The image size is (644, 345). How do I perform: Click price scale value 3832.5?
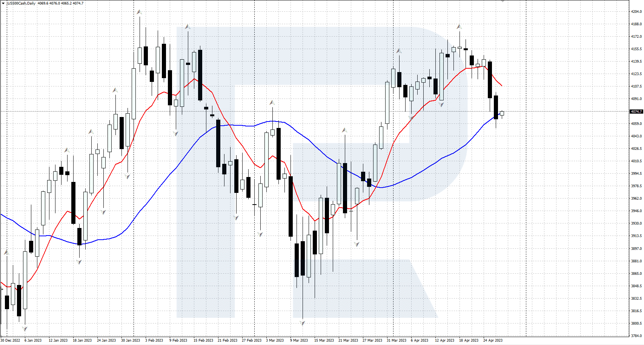(636, 299)
